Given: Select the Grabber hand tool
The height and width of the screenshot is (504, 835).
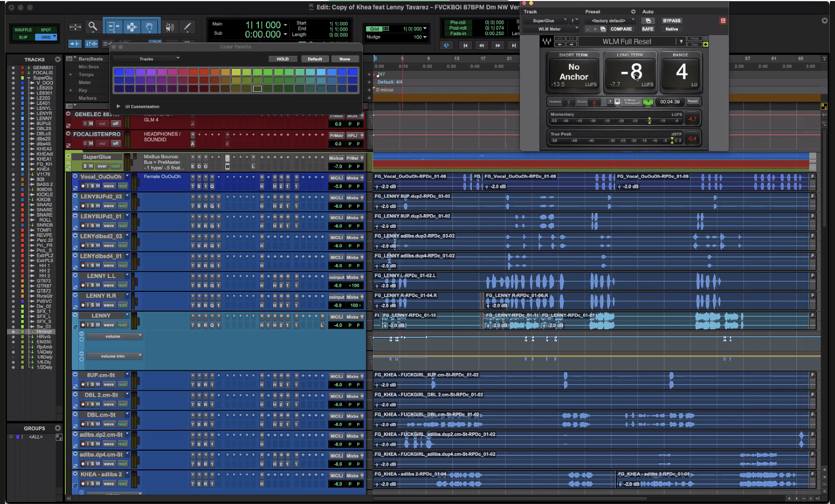Looking at the screenshot, I should point(149,27).
